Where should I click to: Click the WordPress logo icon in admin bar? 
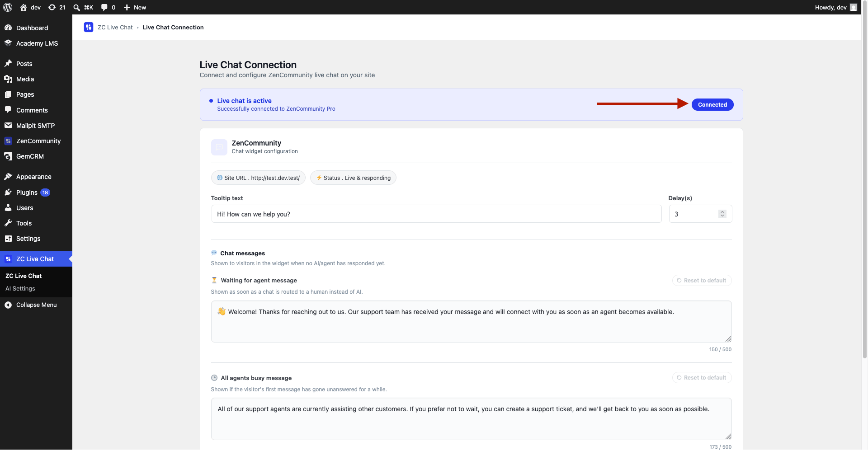pyautogui.click(x=8, y=7)
